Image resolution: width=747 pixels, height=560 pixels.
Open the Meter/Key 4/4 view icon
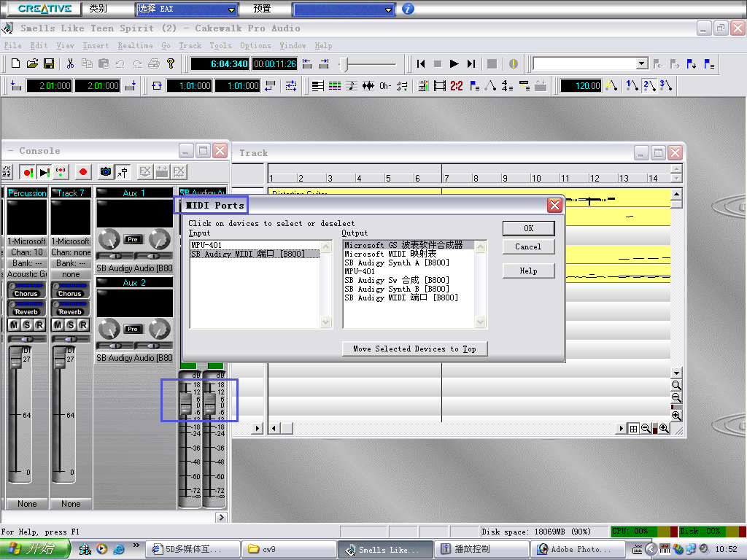coord(507,86)
